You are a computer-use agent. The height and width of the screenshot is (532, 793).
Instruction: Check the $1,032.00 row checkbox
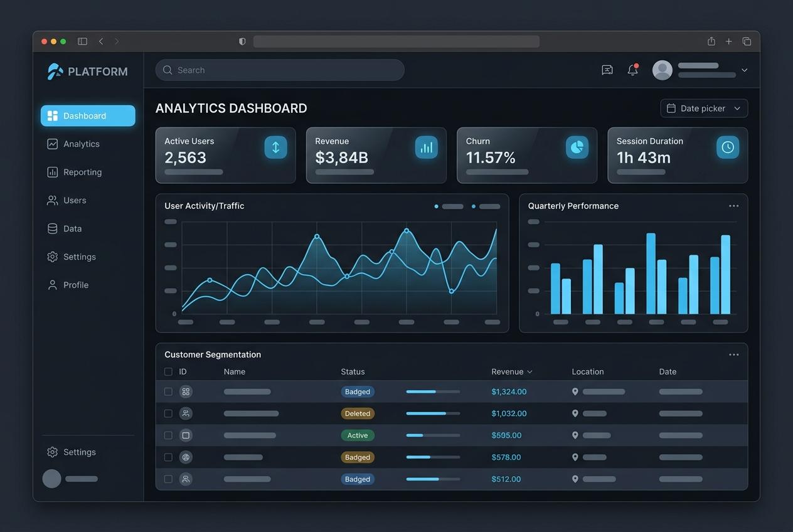(168, 413)
